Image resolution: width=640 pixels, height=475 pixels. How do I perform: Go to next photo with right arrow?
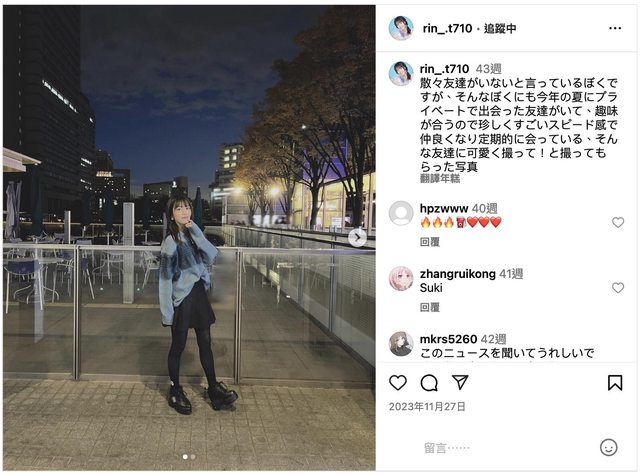click(357, 238)
